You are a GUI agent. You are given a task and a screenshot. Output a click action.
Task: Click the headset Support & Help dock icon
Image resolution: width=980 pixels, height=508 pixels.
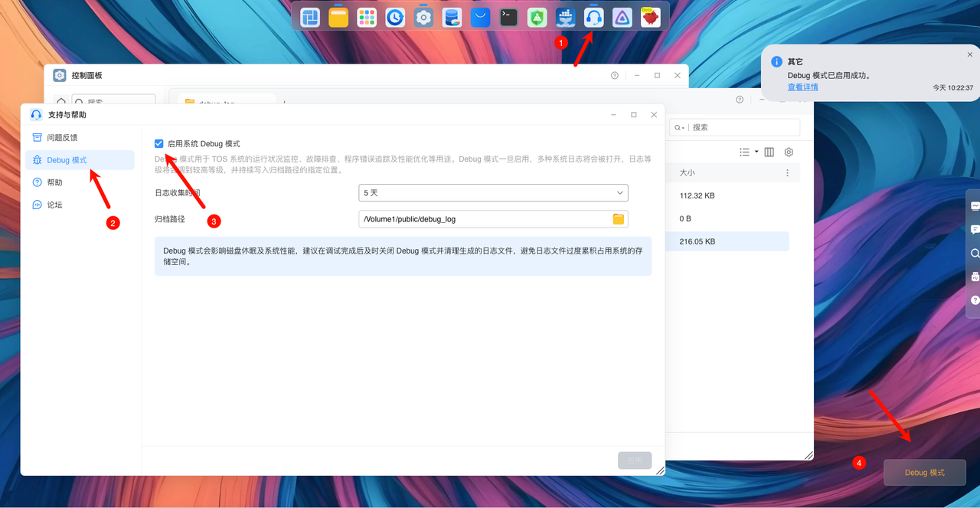(593, 17)
